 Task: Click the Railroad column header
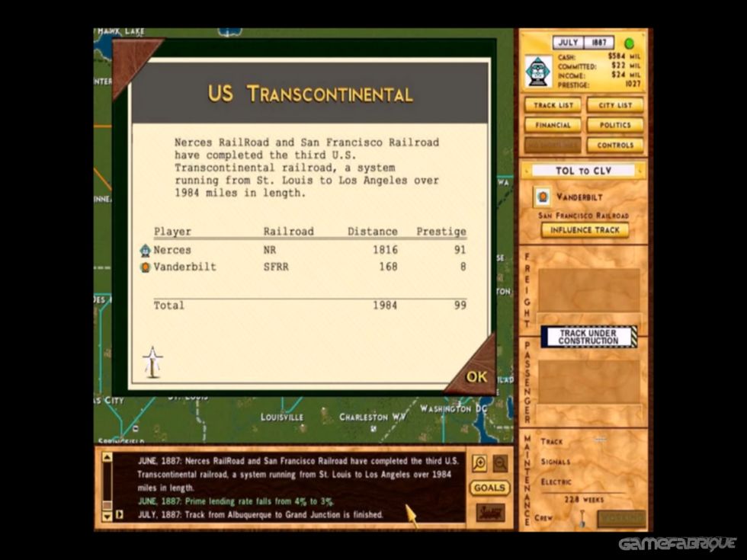click(289, 232)
